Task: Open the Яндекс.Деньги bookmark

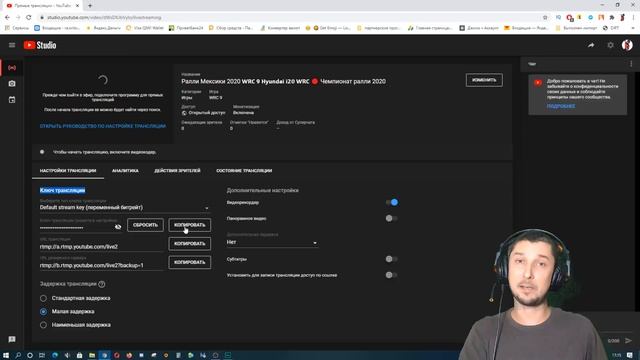Action: pyautogui.click(x=104, y=28)
